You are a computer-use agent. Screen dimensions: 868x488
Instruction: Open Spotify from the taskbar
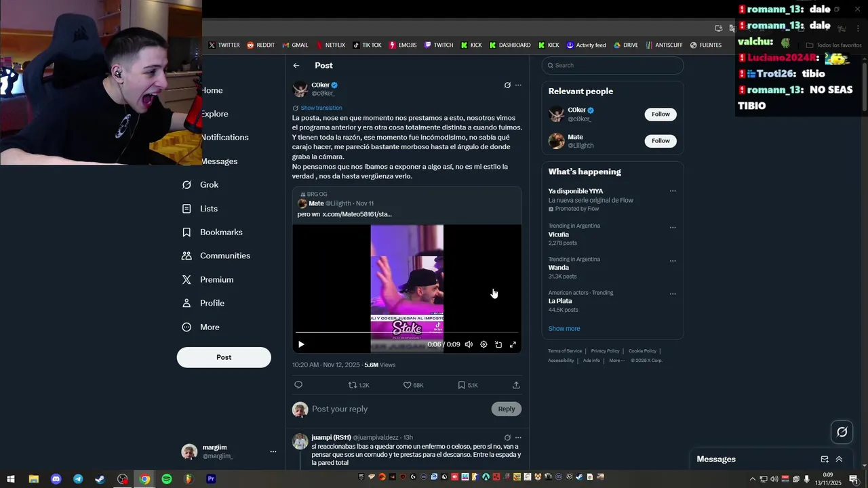(x=167, y=479)
